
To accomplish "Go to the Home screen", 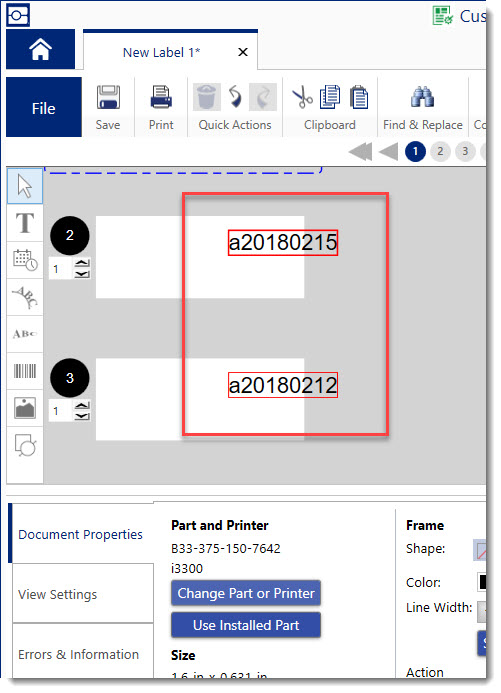I will 40,49.
